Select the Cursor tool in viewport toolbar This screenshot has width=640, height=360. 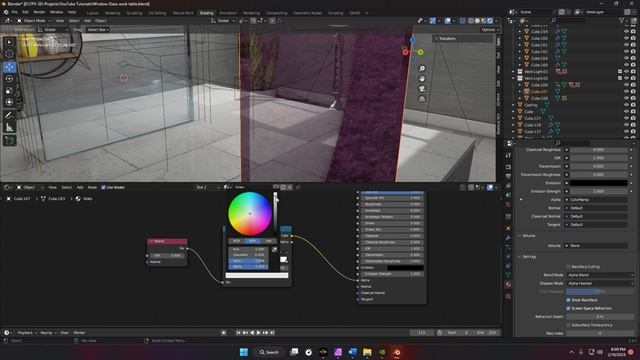click(9, 53)
